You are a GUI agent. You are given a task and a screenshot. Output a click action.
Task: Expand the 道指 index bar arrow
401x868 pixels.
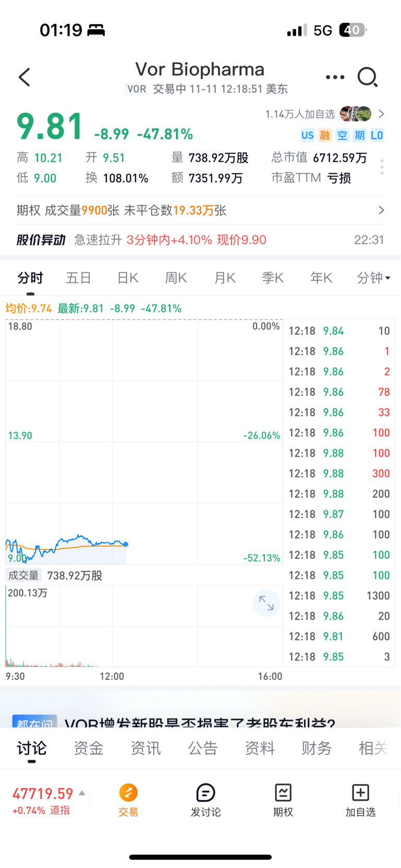tap(82, 793)
